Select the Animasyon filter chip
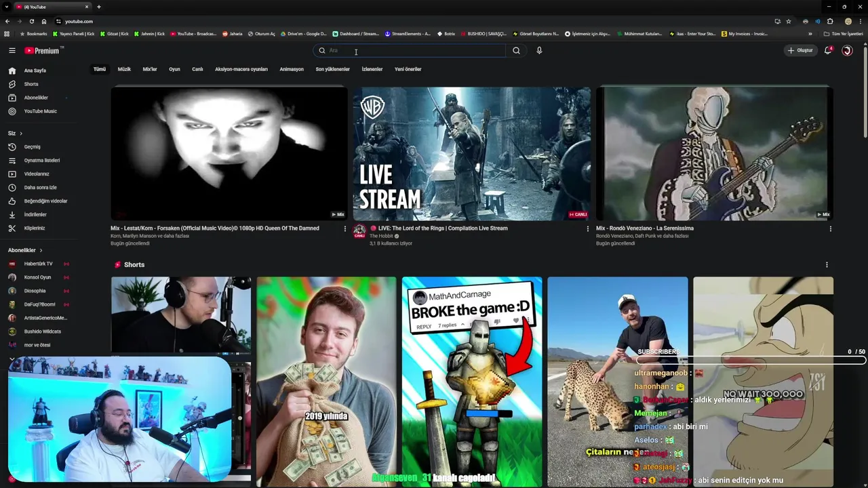Image resolution: width=868 pixels, height=488 pixels. [292, 69]
